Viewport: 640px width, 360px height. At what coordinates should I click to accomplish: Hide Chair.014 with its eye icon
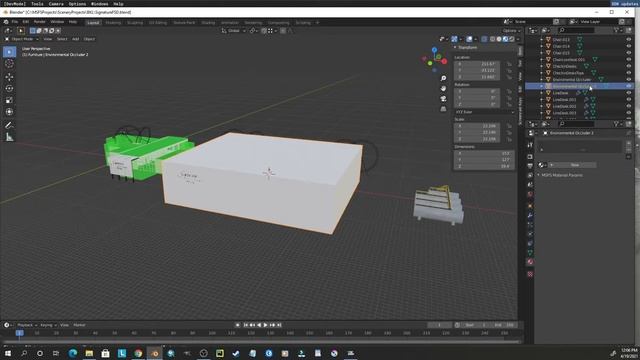click(x=629, y=46)
